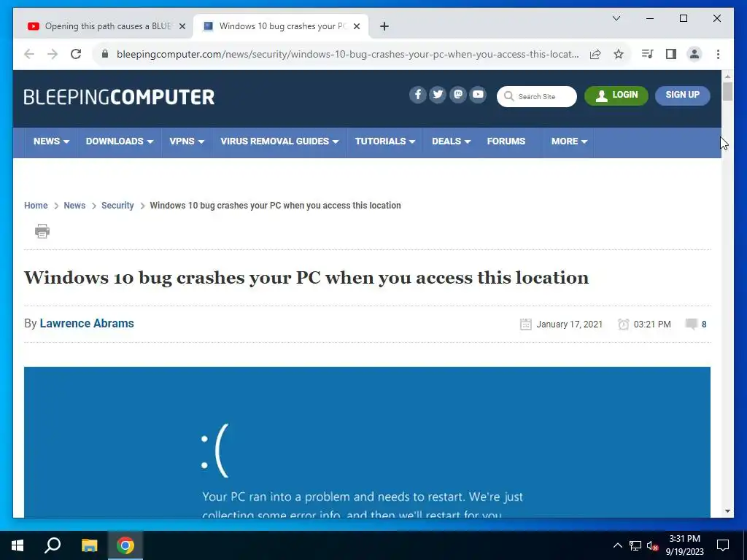This screenshot has height=560, width=747.
Task: Reload the current page
Action: pos(76,54)
